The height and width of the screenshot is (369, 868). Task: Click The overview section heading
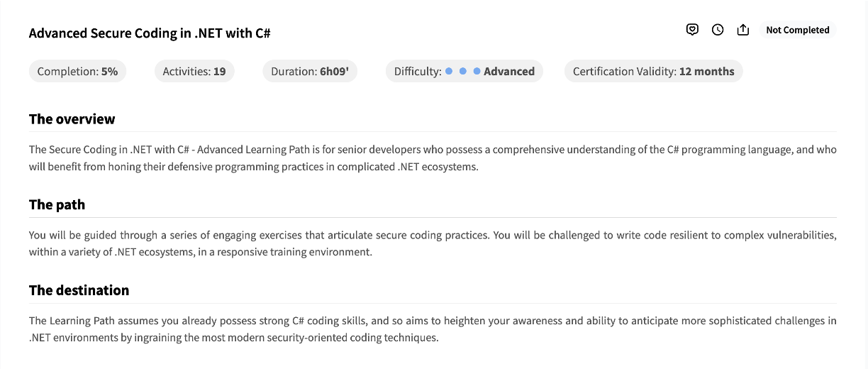click(72, 119)
